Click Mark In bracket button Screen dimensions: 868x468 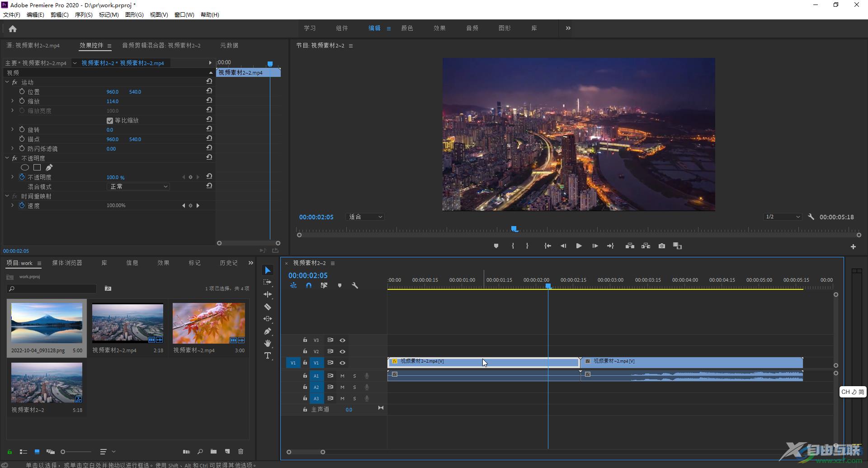coord(513,246)
